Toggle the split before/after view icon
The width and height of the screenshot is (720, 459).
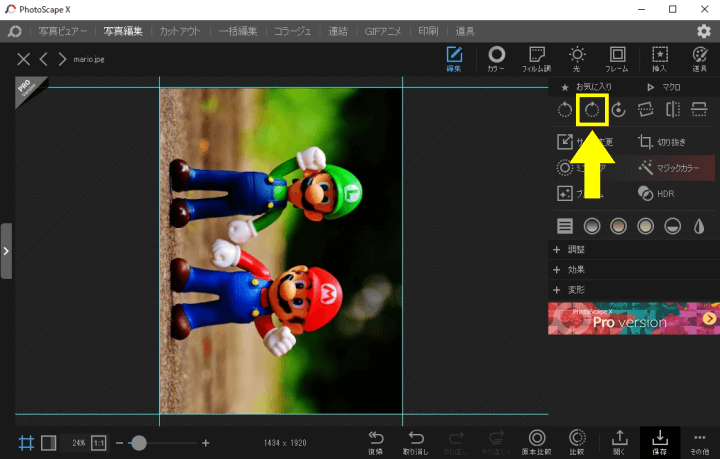[48, 443]
